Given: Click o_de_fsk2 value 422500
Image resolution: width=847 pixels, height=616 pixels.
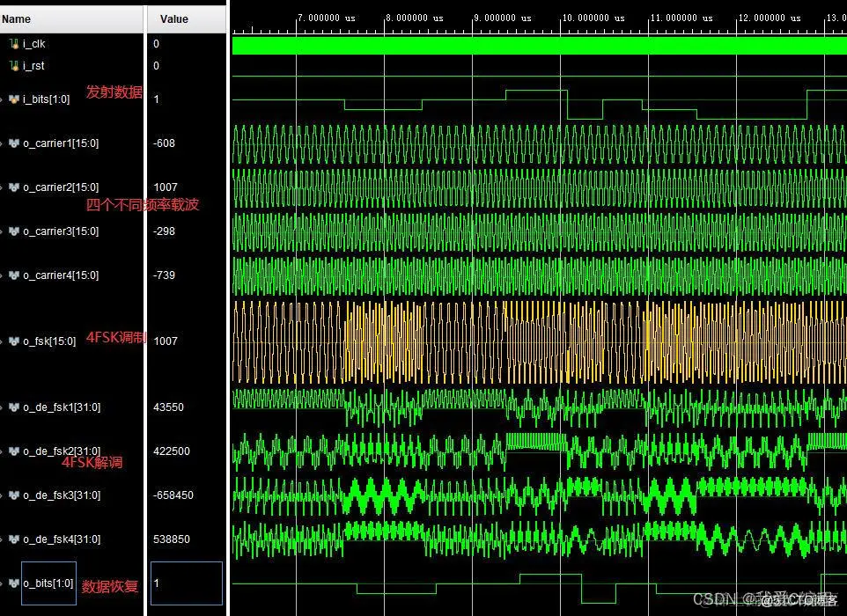Looking at the screenshot, I should (171, 451).
